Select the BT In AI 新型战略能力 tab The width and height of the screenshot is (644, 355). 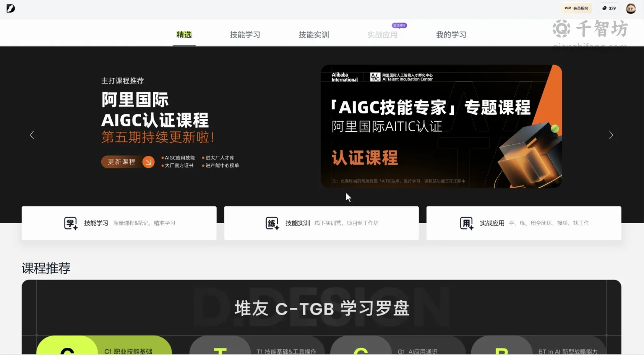(539, 345)
